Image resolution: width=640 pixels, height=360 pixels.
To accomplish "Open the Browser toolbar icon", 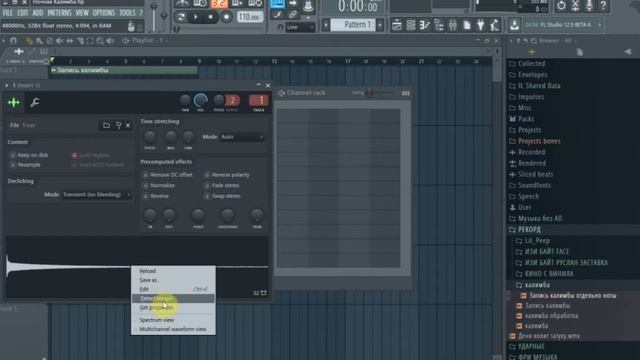I will click(439, 25).
